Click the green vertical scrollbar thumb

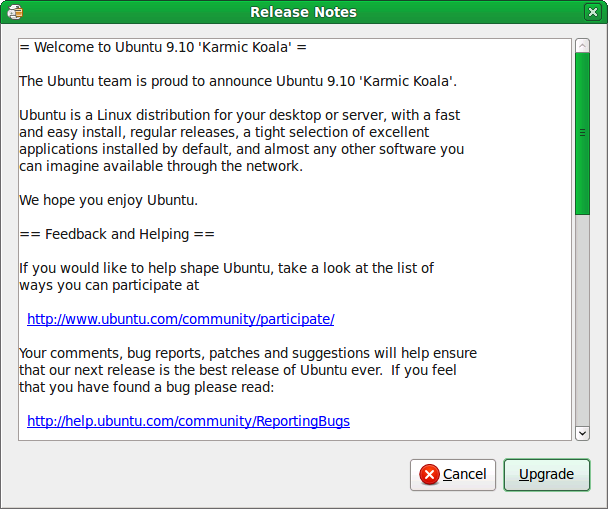tap(582, 132)
